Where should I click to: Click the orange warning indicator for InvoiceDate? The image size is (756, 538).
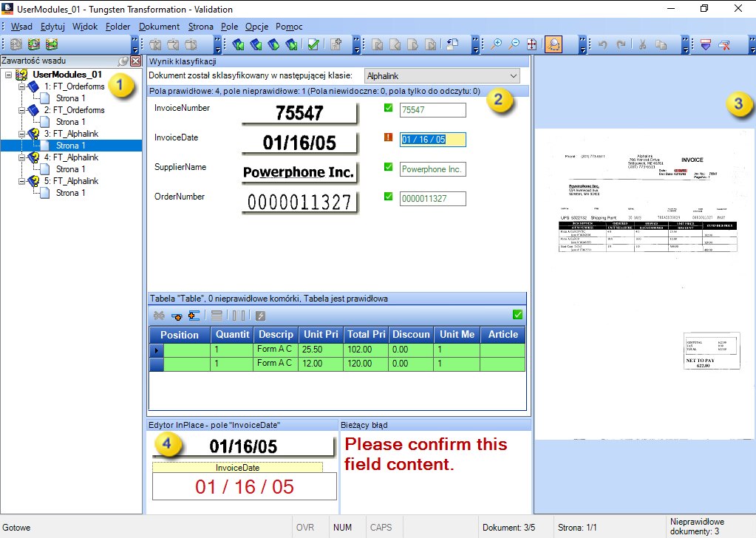[388, 137]
